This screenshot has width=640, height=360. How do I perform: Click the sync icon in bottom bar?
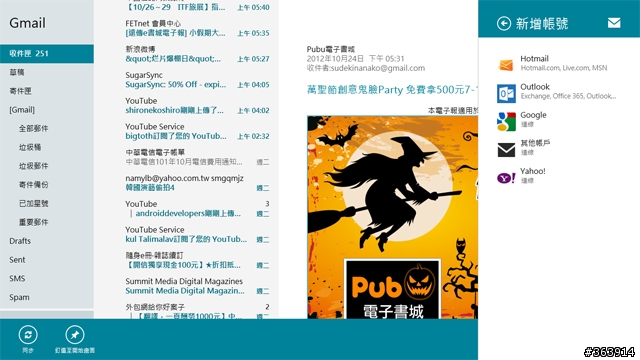[28, 335]
